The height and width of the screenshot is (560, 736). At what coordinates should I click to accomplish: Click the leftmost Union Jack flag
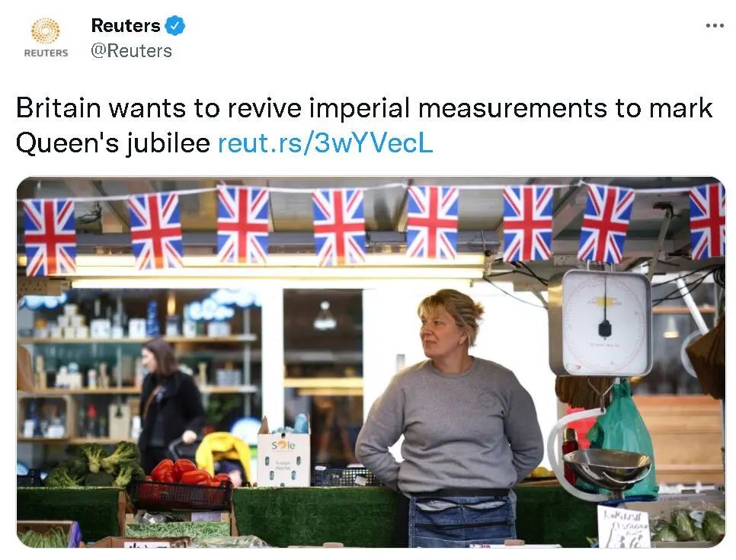coord(50,238)
